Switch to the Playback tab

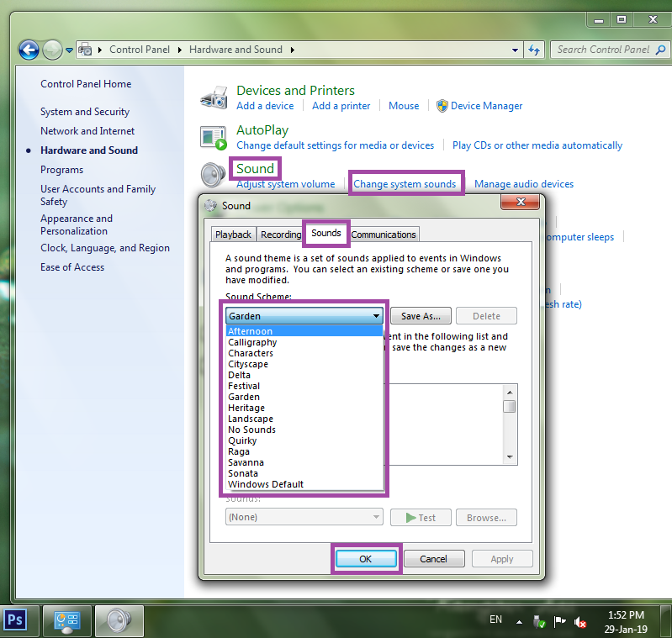(233, 235)
